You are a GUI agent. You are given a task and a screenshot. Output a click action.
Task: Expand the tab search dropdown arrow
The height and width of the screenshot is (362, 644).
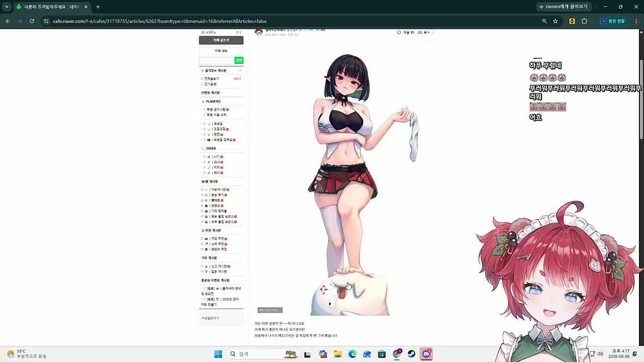tap(7, 7)
